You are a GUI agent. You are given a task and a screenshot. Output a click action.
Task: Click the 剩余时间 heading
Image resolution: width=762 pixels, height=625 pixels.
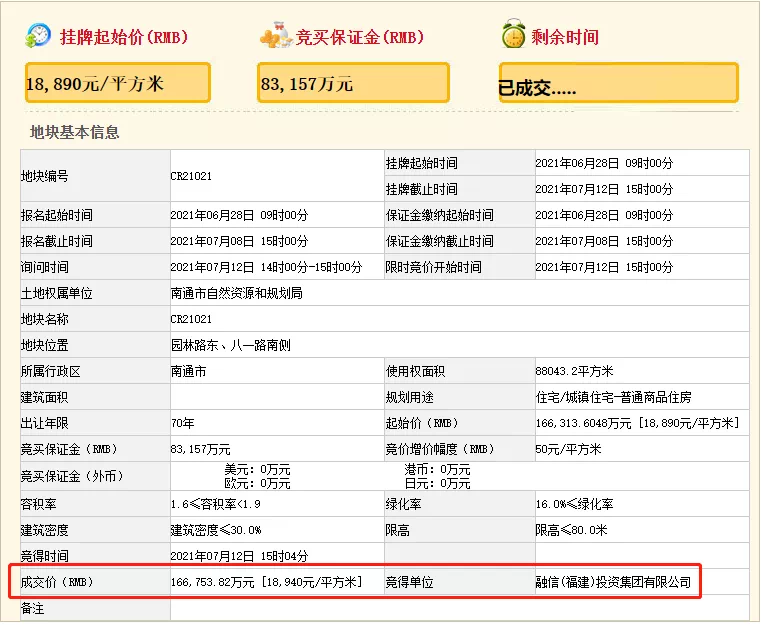(565, 37)
